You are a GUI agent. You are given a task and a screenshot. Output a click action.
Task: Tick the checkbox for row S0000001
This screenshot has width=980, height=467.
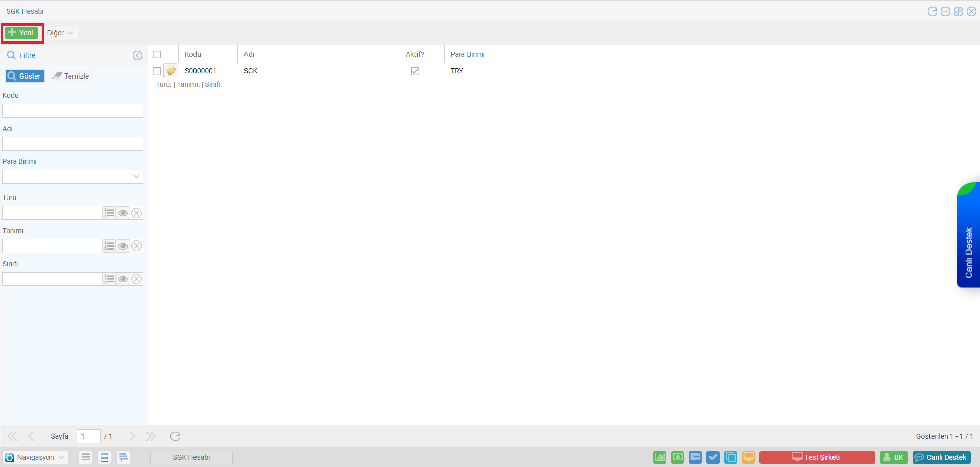pos(157,71)
